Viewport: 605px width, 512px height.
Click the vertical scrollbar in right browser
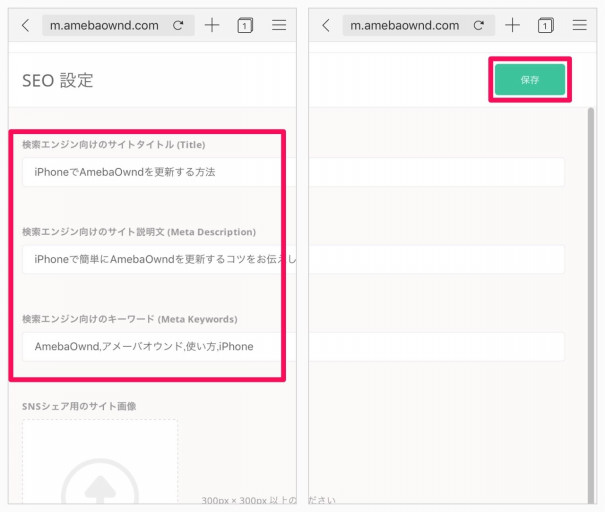pyautogui.click(x=591, y=305)
